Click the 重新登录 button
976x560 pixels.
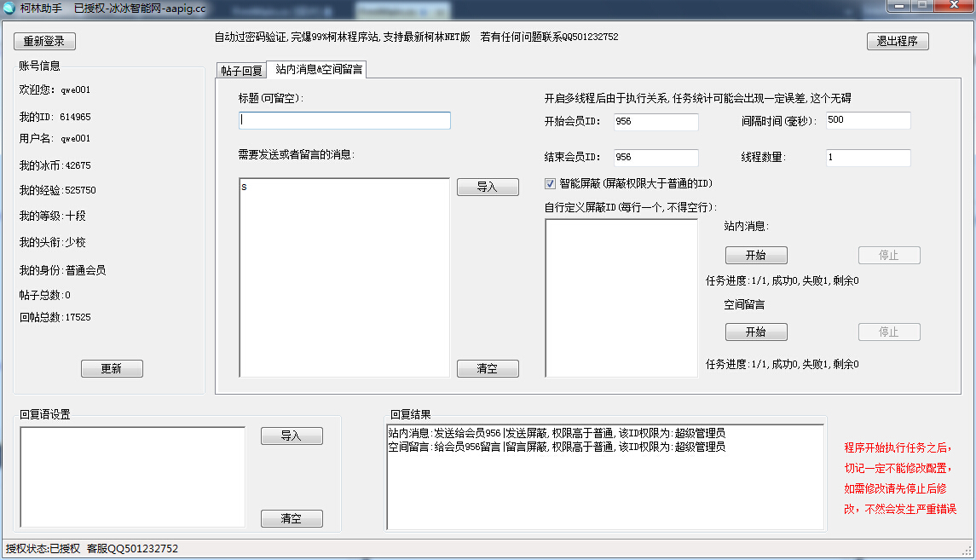tap(44, 42)
